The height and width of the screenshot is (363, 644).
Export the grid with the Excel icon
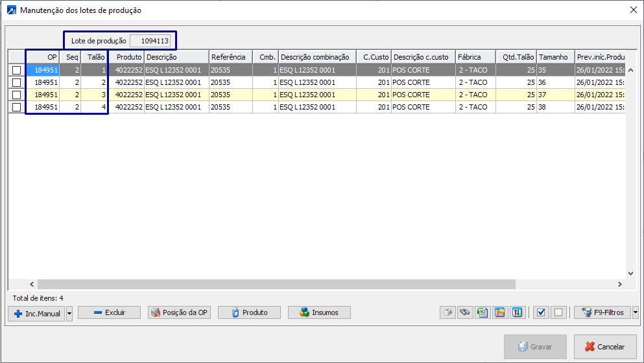483,312
